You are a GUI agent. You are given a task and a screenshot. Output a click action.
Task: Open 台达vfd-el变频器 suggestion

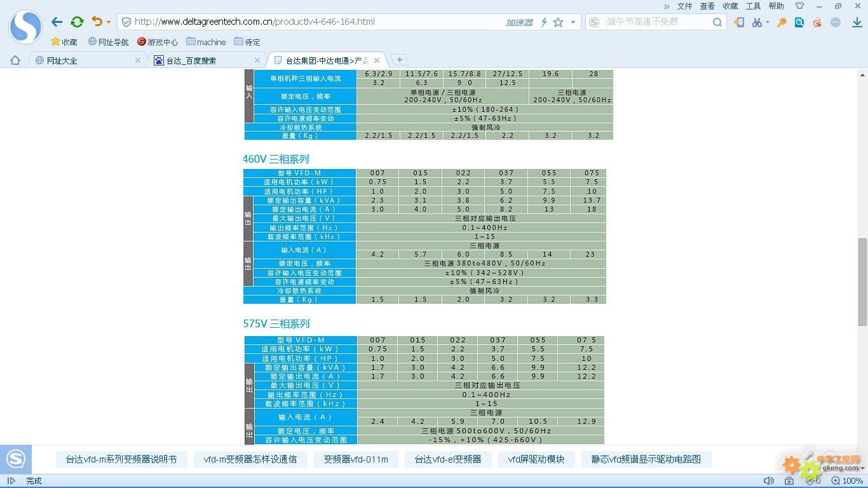click(x=448, y=459)
